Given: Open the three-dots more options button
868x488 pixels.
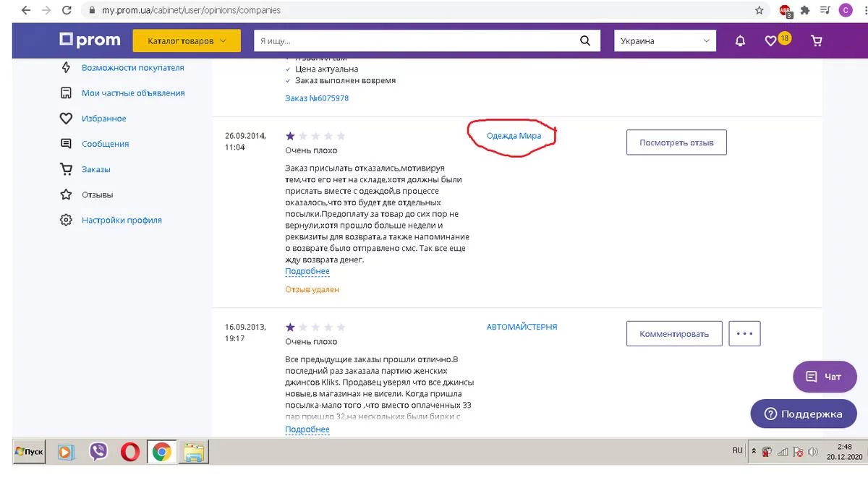Looking at the screenshot, I should click(744, 334).
